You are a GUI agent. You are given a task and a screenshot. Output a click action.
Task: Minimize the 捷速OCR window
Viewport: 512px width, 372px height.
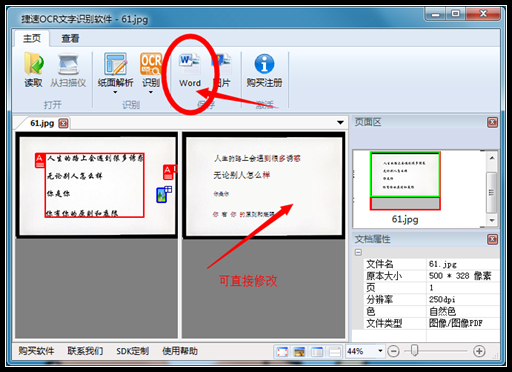point(435,14)
